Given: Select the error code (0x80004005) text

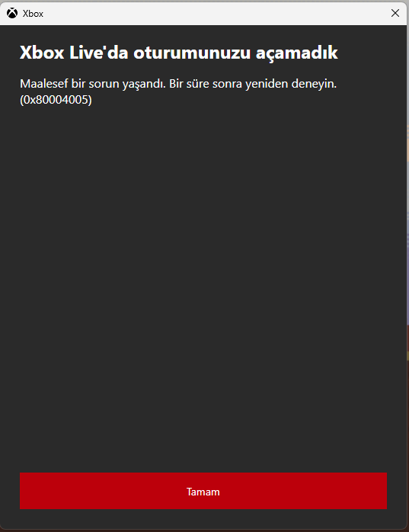Looking at the screenshot, I should (56, 100).
